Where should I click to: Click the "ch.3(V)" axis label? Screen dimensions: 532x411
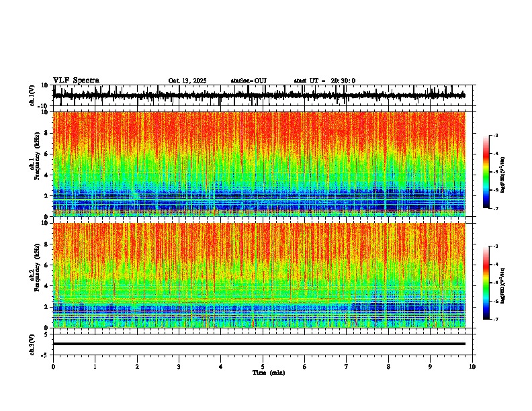(x=32, y=345)
